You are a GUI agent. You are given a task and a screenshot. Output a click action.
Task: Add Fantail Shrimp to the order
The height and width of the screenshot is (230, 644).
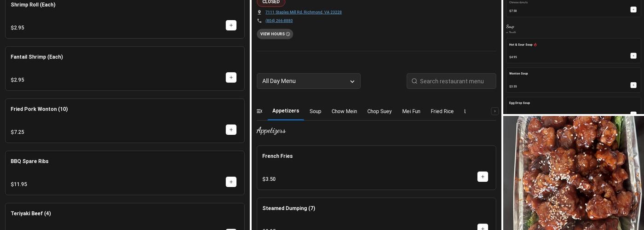231,77
